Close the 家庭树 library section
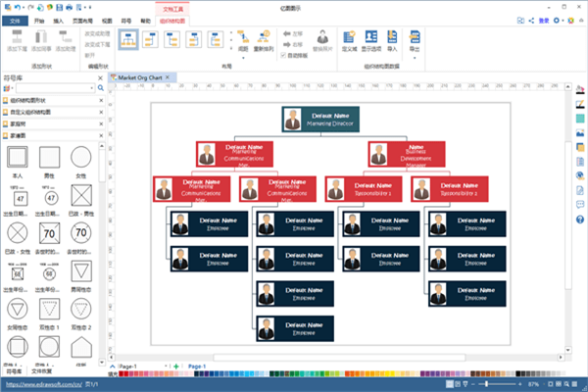This screenshot has width=588, height=392. (x=101, y=123)
